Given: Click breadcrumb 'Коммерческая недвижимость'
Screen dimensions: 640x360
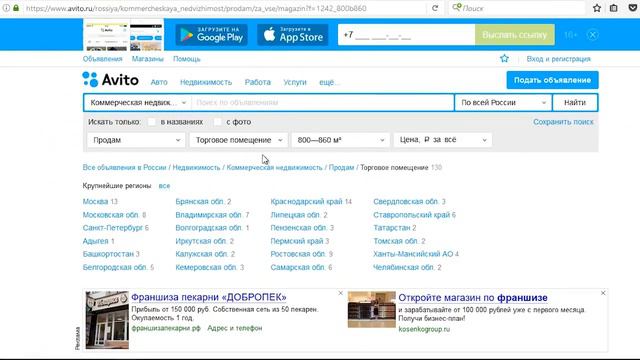Looking at the screenshot, I should coord(274,167).
